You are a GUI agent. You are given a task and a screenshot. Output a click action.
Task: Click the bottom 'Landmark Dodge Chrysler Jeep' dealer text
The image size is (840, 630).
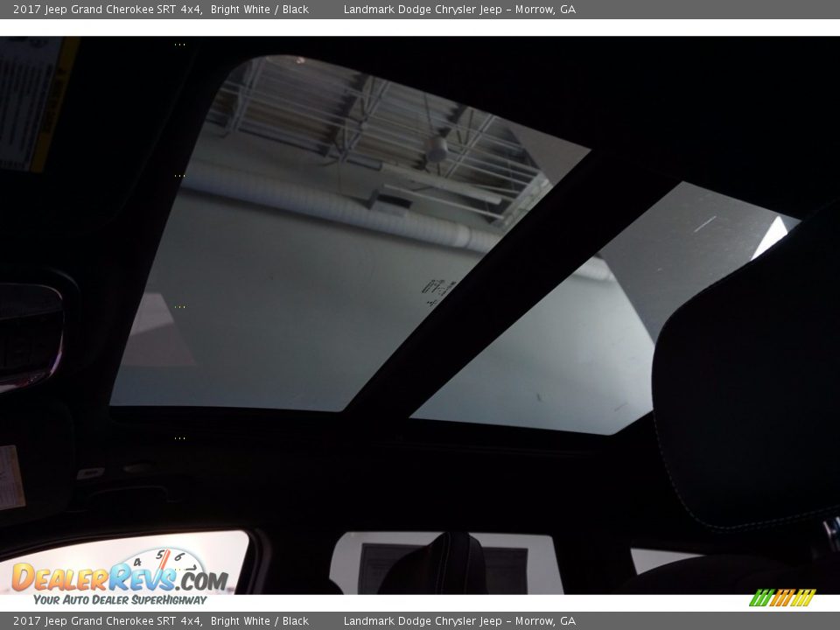[x=423, y=621]
